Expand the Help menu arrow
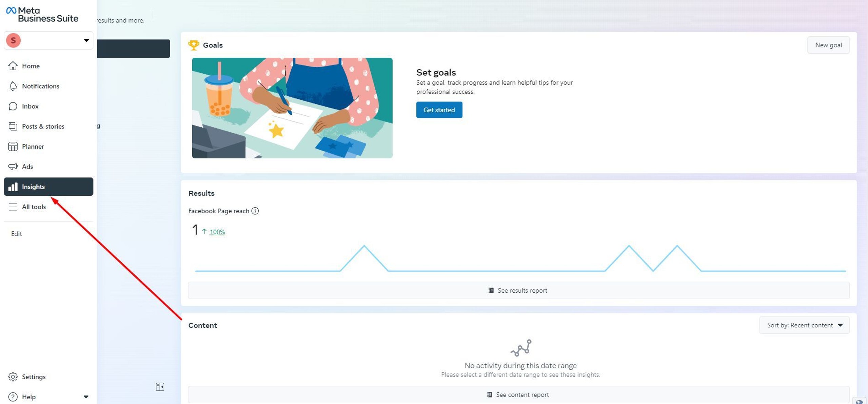This screenshot has height=404, width=868. tap(86, 397)
